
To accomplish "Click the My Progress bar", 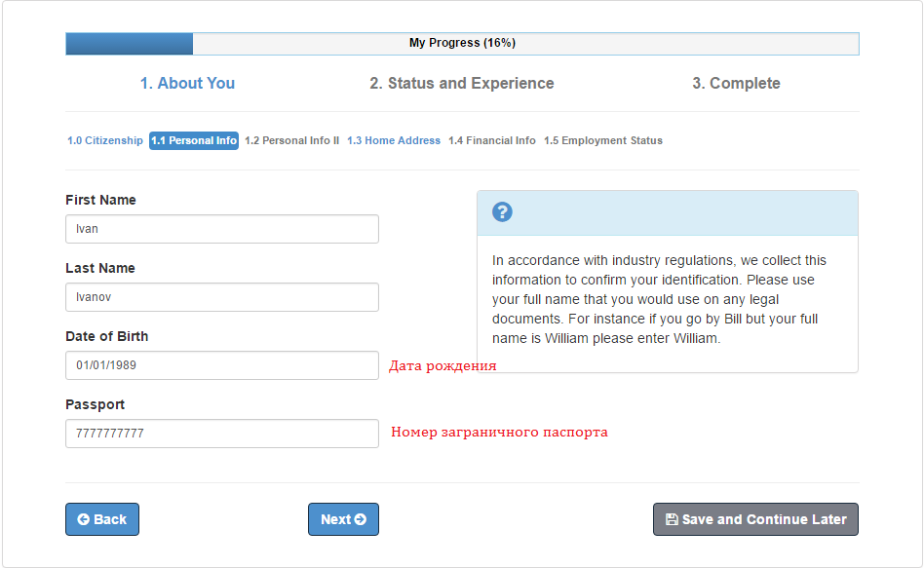I will (x=462, y=44).
